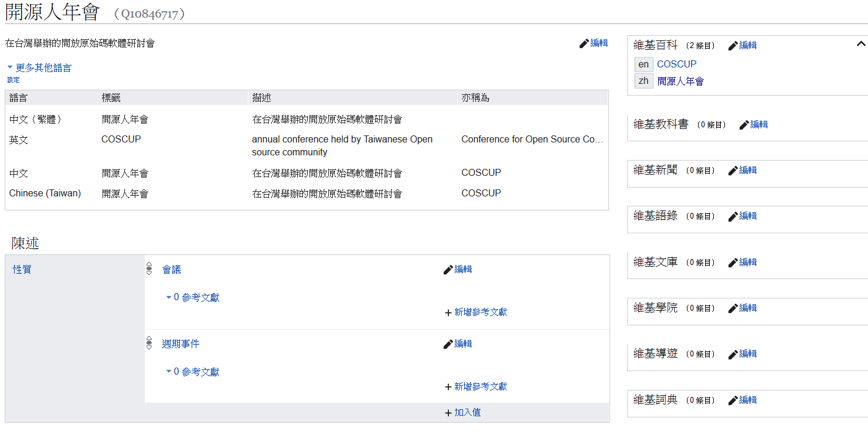Click the pencil icon in the 維基導遊 section

click(x=733, y=354)
